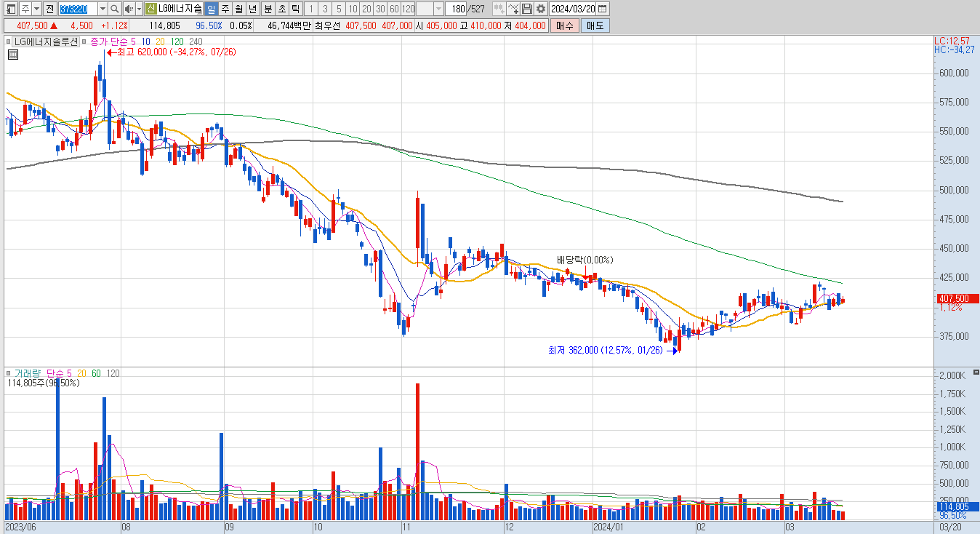Viewport: 980px width, 534px height.
Task: Click the 주 market type button
Action: [x=25, y=9]
